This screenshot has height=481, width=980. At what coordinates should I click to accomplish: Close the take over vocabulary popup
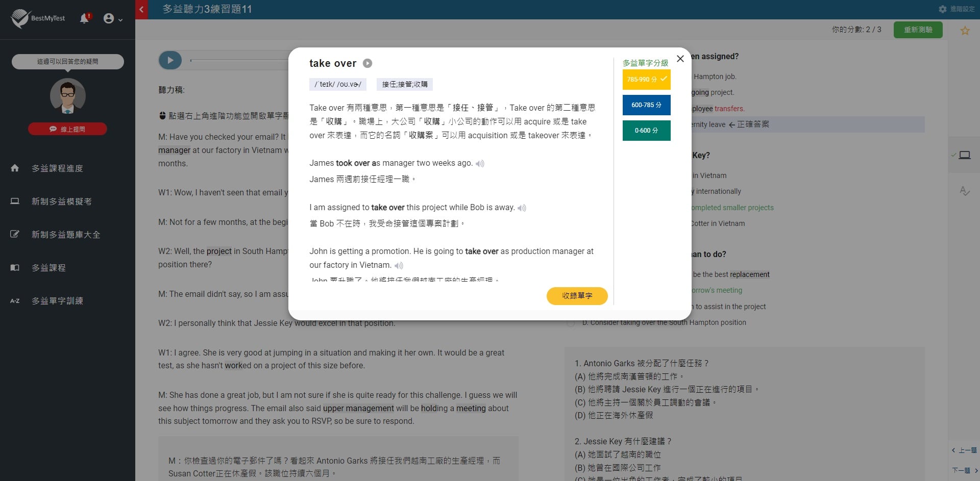[680, 59]
